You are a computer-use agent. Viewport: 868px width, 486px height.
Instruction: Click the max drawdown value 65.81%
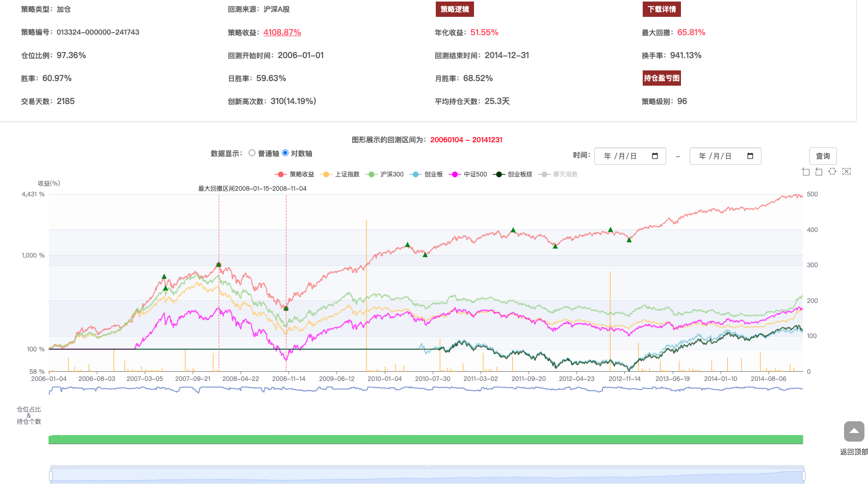tap(691, 32)
